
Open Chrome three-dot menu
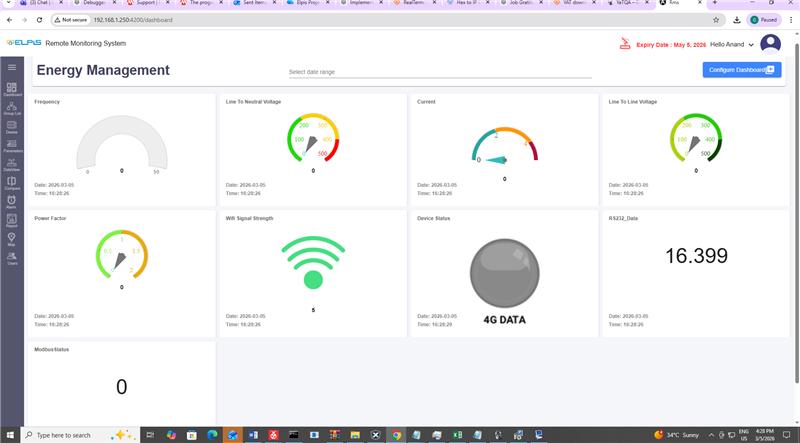[x=788, y=19]
